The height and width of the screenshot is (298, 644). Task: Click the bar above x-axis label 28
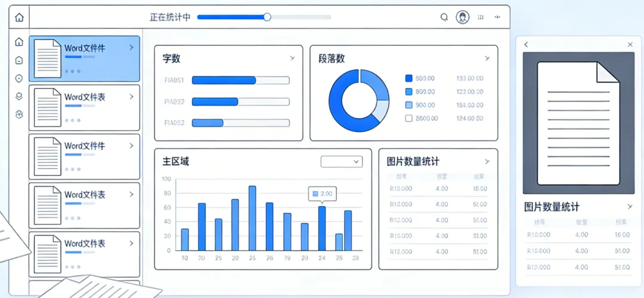pos(348,231)
